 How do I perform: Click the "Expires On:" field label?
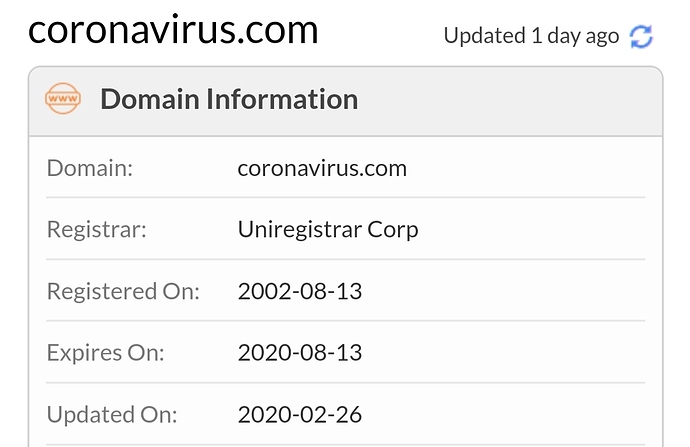point(106,353)
